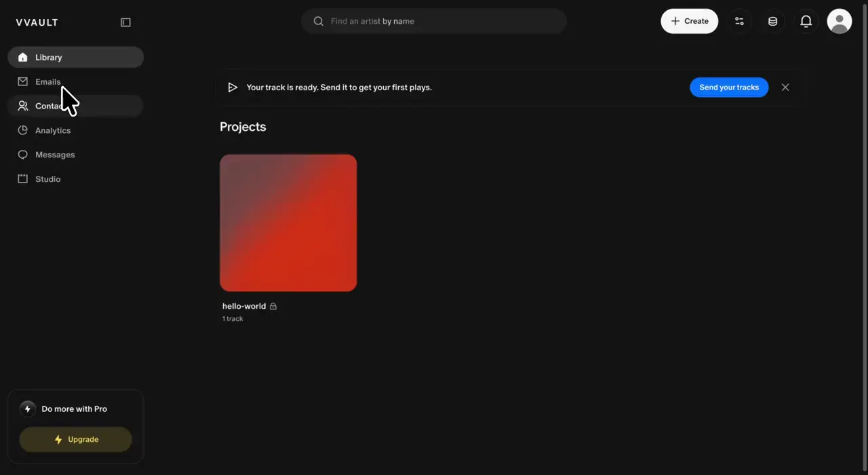Image resolution: width=868 pixels, height=475 pixels.
Task: Click Send your tracks button
Action: (729, 88)
